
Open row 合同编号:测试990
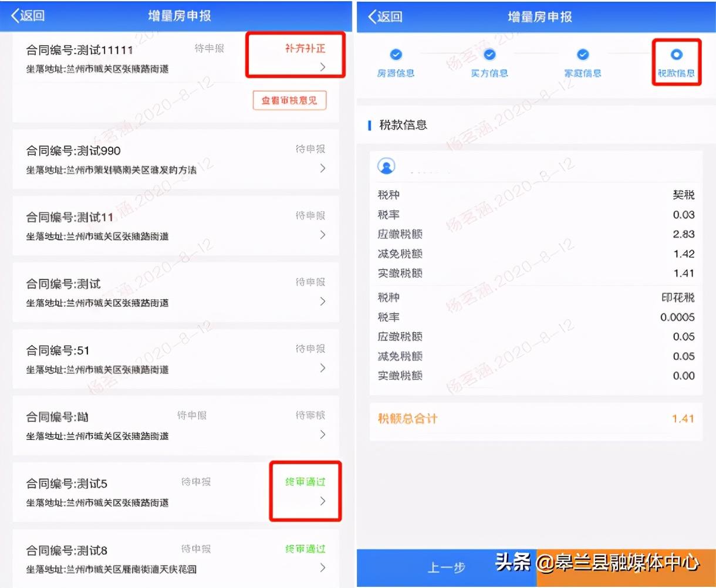click(x=175, y=159)
